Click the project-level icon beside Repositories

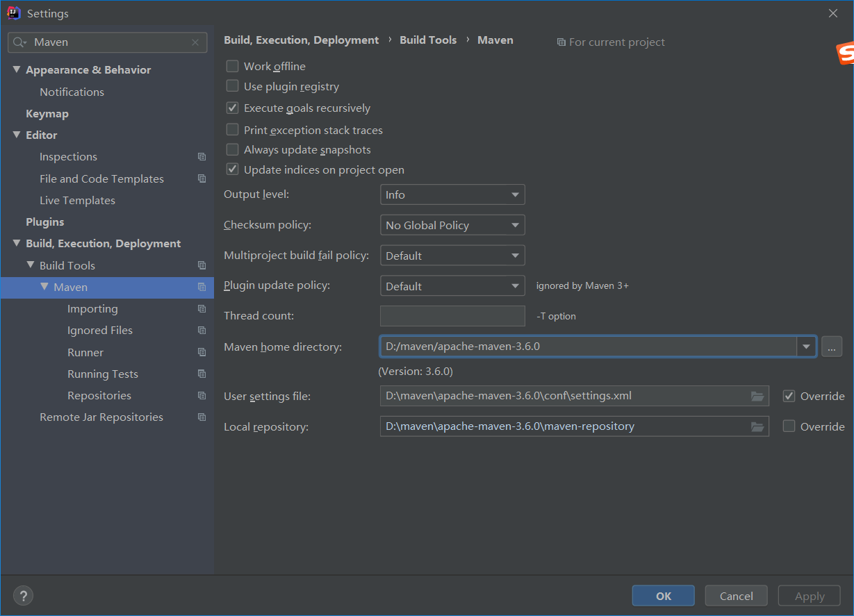point(202,395)
